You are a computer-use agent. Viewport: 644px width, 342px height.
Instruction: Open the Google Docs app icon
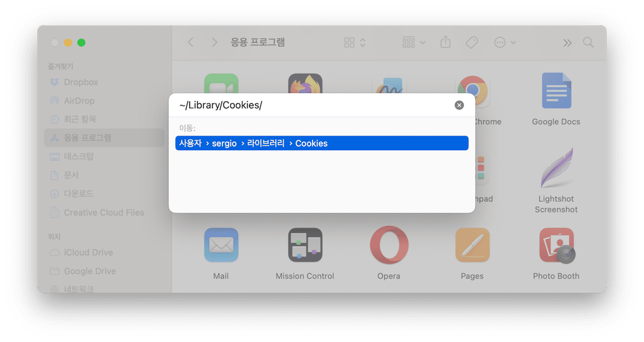pyautogui.click(x=556, y=91)
